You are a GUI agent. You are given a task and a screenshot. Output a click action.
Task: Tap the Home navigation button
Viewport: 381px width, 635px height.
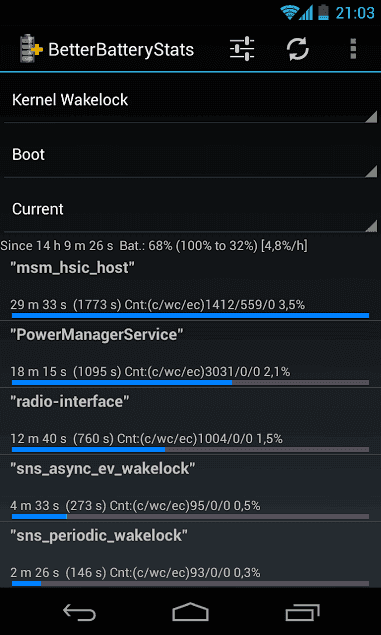tap(190, 612)
